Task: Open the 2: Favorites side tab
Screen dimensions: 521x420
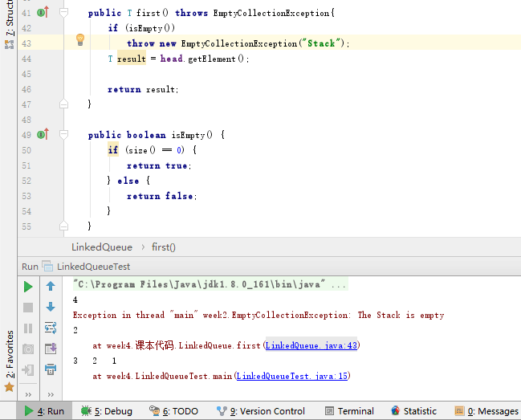Action: (x=10, y=361)
